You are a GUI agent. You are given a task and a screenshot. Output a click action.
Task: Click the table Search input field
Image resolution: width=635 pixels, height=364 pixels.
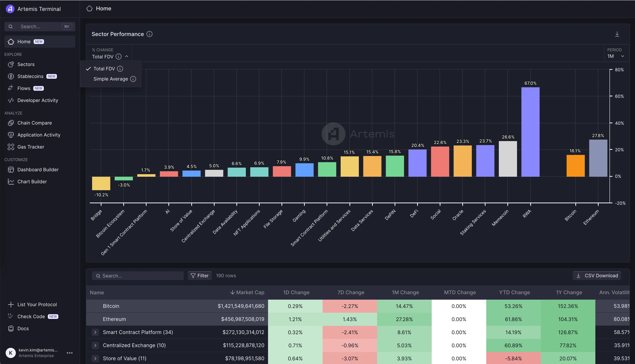(138, 276)
